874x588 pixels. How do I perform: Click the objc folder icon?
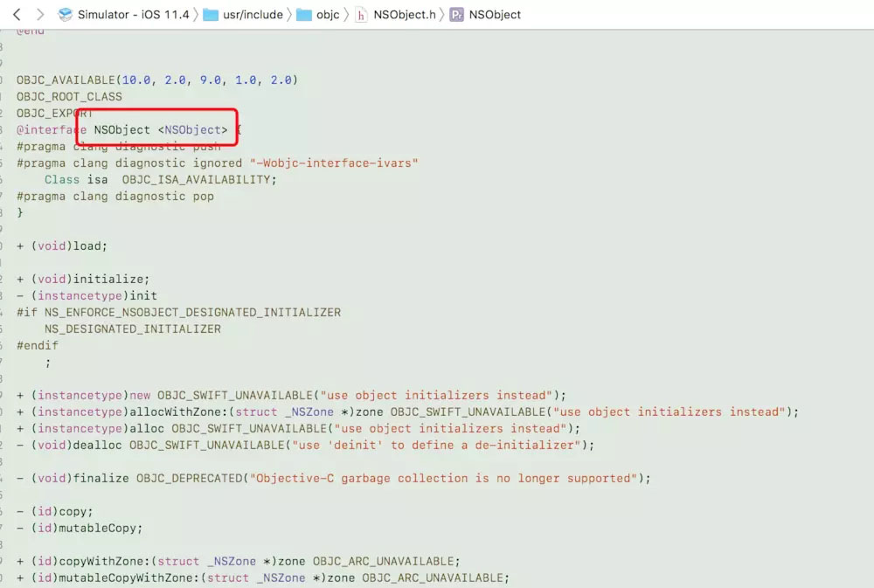(x=304, y=15)
